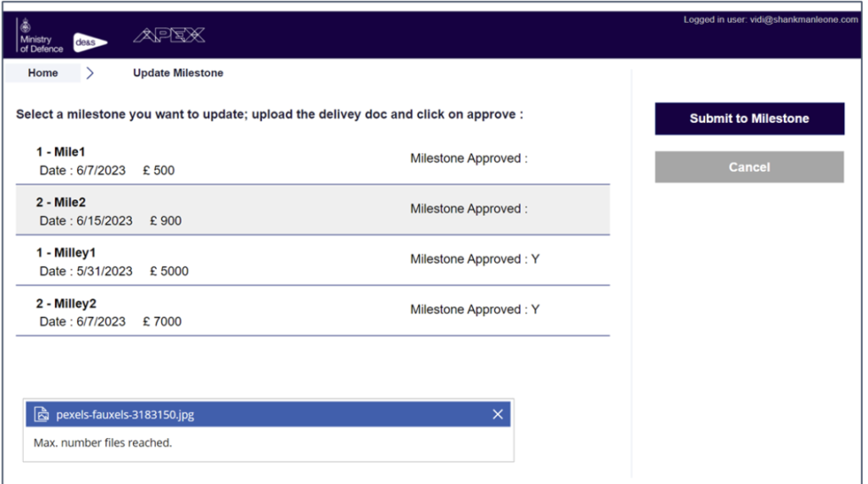Click Milestone Approved label for Mile1
The image size is (868, 484).
coord(469,158)
